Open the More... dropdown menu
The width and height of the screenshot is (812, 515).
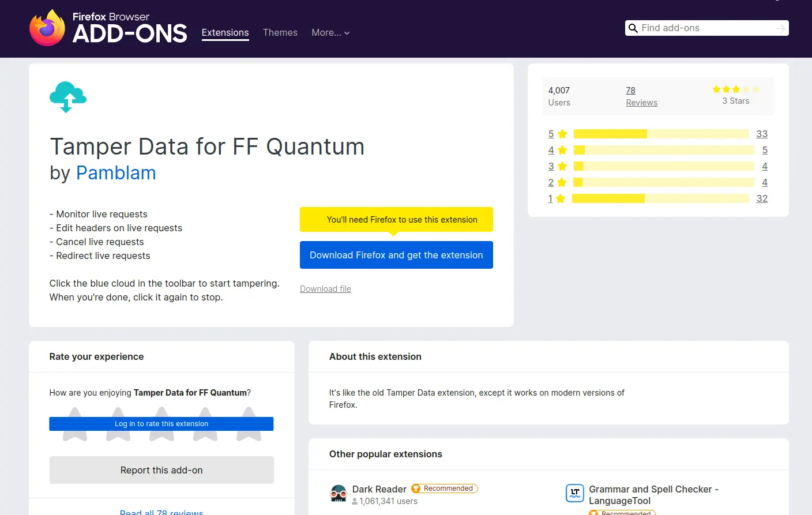point(330,33)
